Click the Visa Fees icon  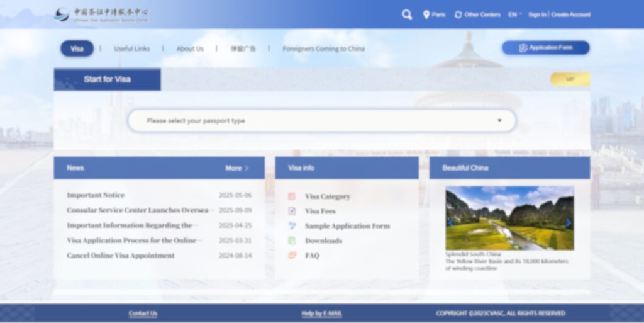pos(292,211)
